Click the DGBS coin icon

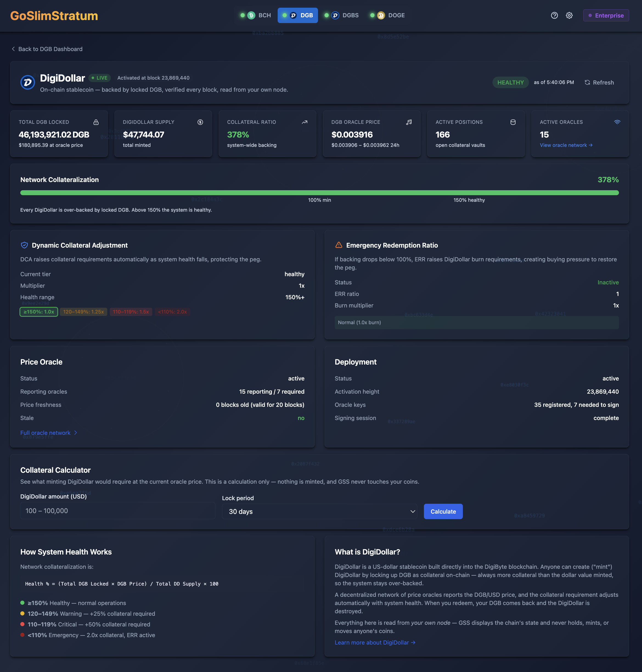click(x=335, y=15)
